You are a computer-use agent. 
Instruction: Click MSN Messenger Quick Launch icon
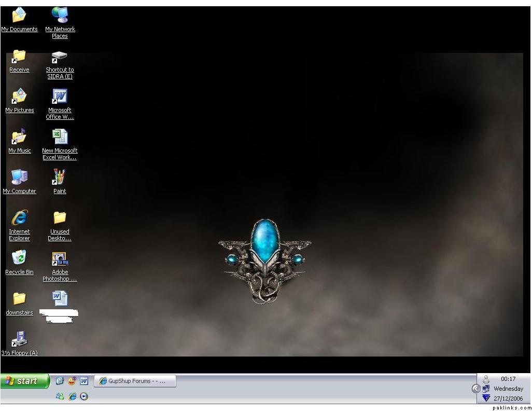coord(60,396)
